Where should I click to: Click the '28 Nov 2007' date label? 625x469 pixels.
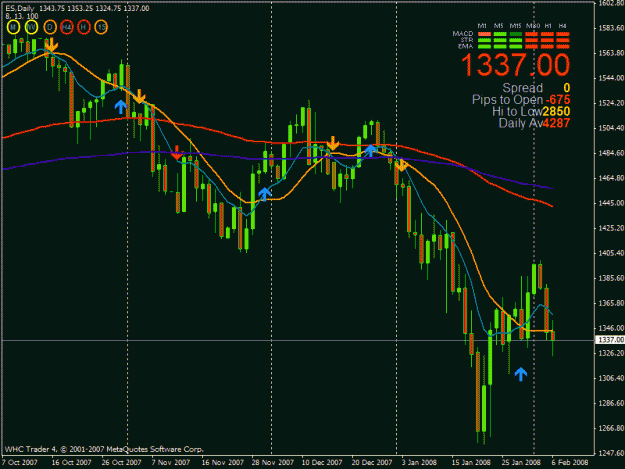(x=272, y=463)
